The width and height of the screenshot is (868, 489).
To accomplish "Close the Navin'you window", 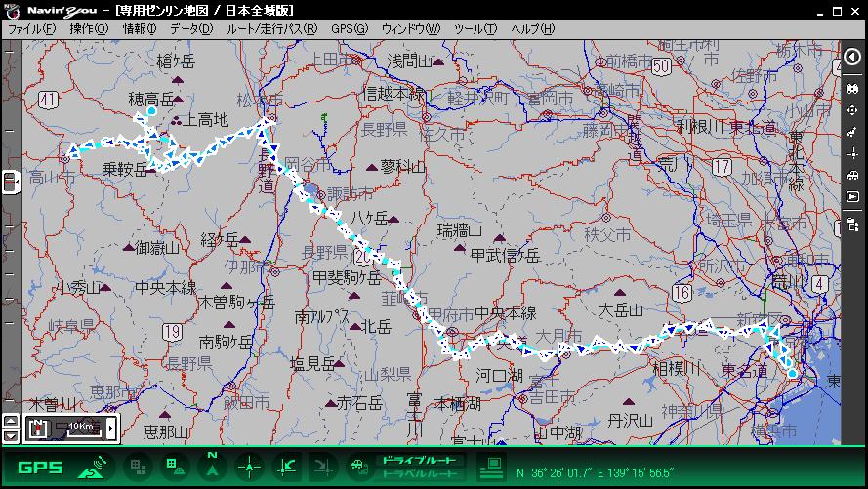I will point(855,11).
